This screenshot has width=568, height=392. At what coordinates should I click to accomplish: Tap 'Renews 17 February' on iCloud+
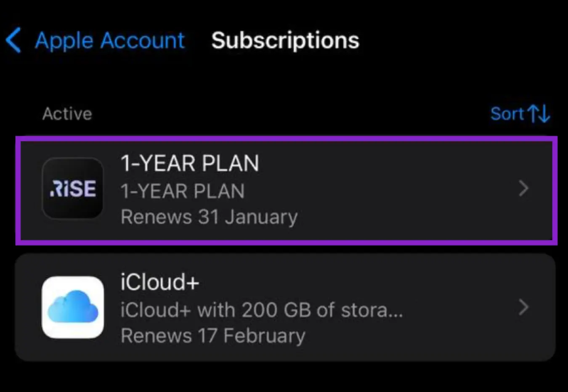point(212,336)
